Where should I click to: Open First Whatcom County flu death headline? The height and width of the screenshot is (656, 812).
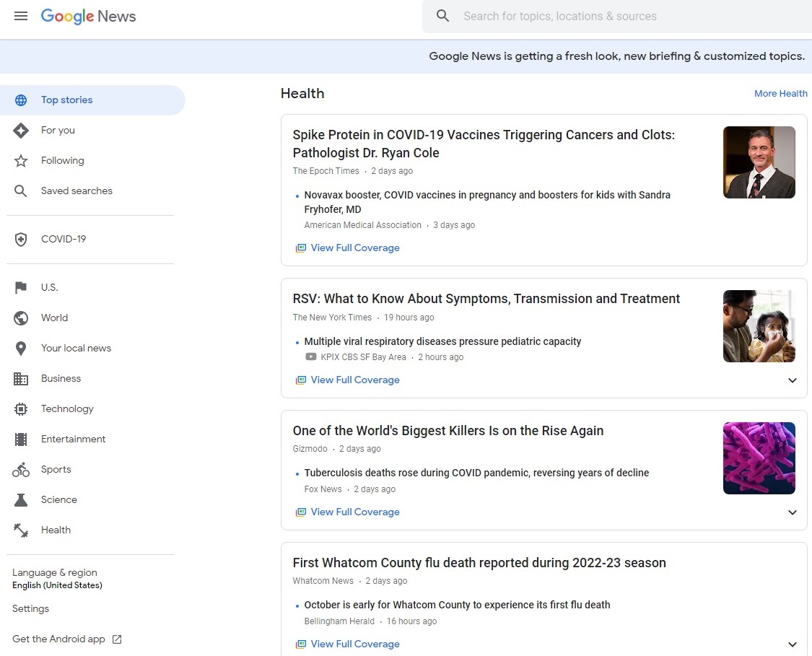coord(479,563)
